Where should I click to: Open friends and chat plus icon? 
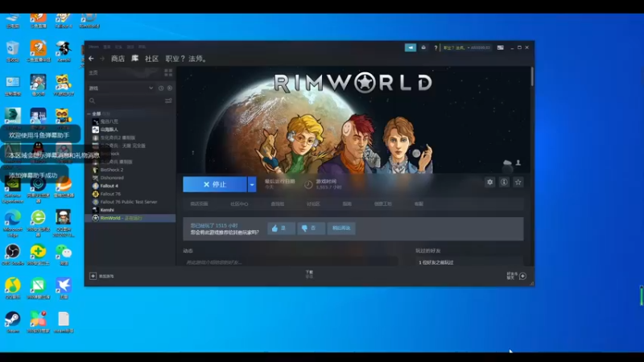point(522,276)
